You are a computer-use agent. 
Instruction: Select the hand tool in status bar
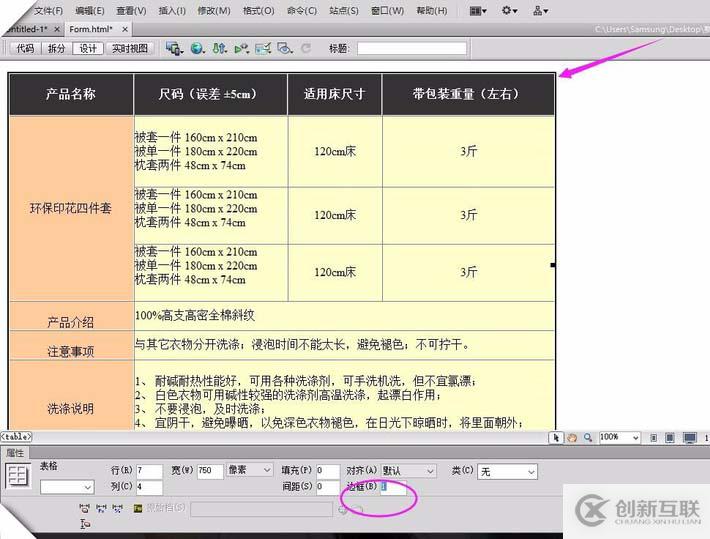(572, 438)
